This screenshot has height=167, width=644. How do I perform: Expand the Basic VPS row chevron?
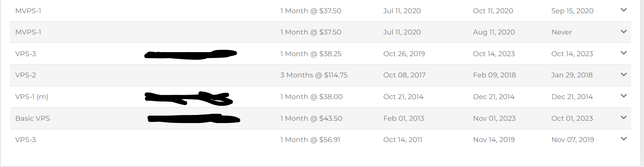point(624,118)
